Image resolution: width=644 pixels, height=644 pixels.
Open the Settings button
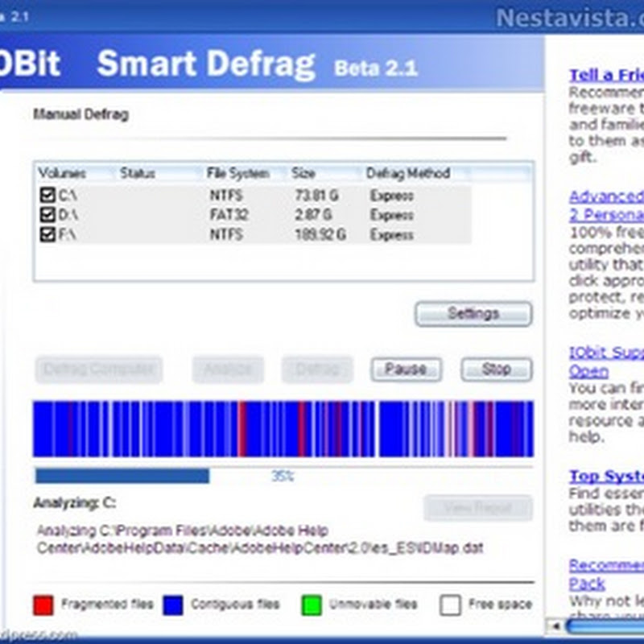(473, 313)
